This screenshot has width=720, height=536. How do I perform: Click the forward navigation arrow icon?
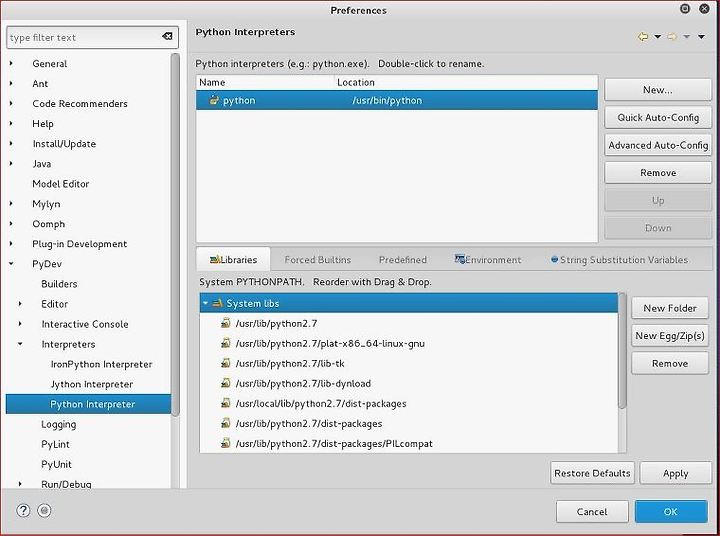coord(672,36)
